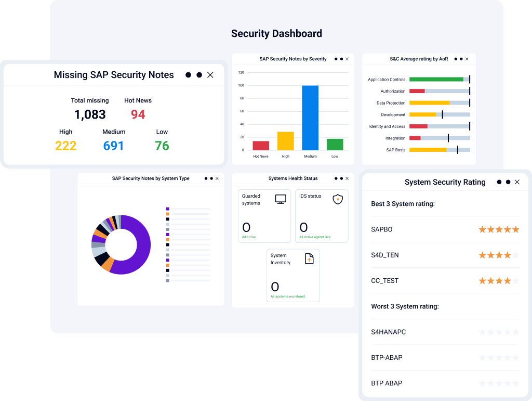Click the first purple legend swatch
The image size is (532, 401).
tap(168, 209)
